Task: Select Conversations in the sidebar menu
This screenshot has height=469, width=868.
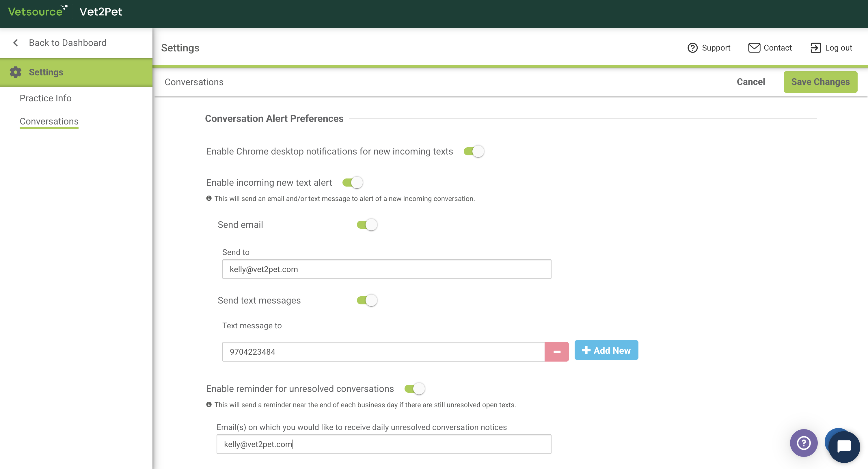Action: 49,121
